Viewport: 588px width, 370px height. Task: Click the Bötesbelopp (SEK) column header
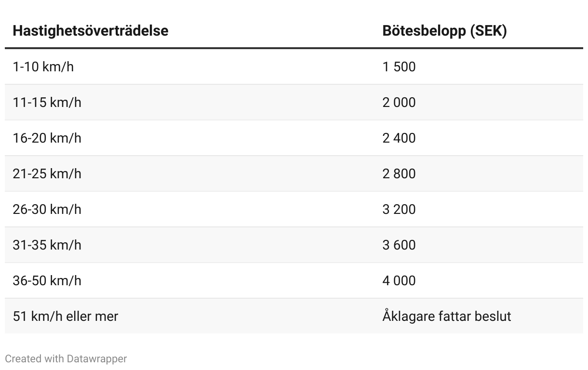point(444,31)
